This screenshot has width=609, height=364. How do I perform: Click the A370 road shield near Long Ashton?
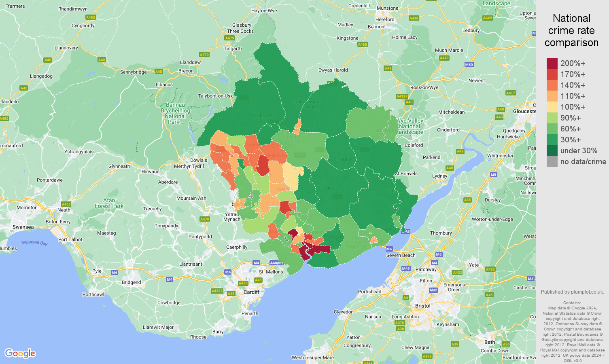(400, 323)
